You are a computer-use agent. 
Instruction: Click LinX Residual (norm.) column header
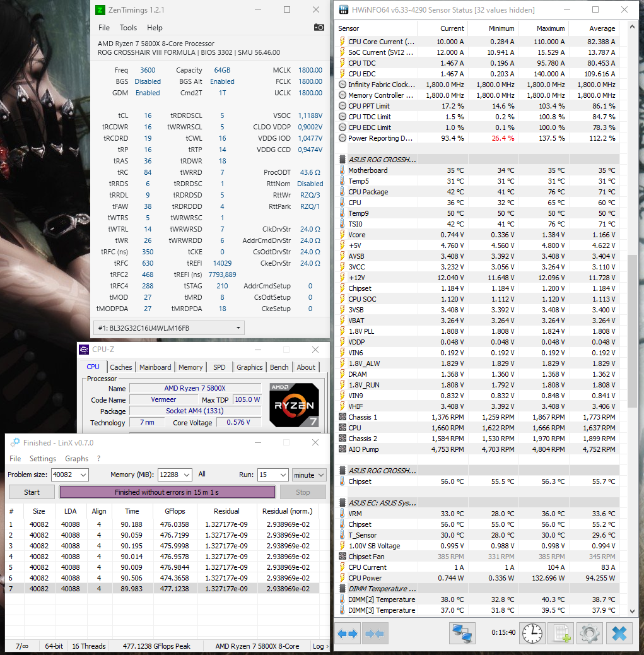287,511
